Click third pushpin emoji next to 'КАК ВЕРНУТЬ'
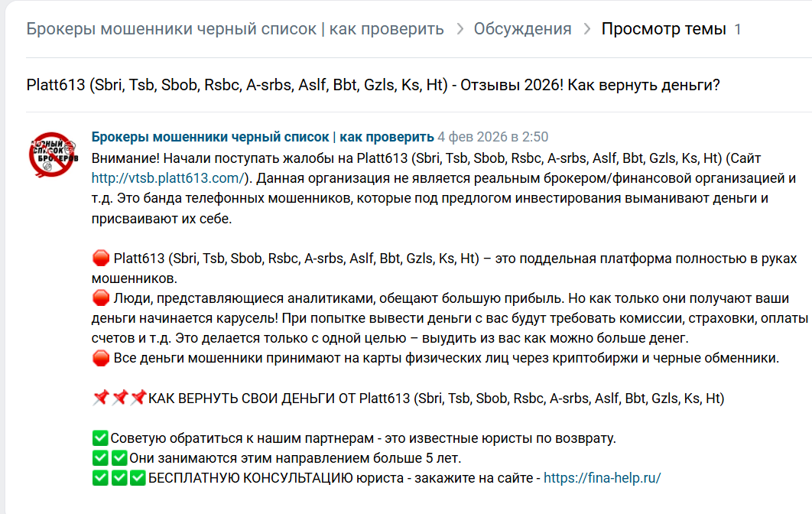Image resolution: width=812 pixels, height=514 pixels. 138,398
